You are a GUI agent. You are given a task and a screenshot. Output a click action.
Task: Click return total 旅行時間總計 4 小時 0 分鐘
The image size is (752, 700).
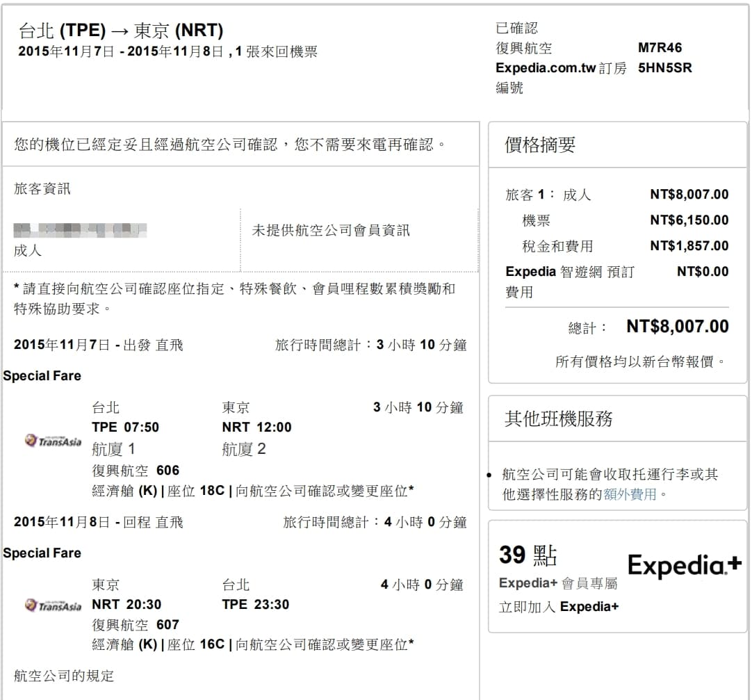tap(375, 522)
